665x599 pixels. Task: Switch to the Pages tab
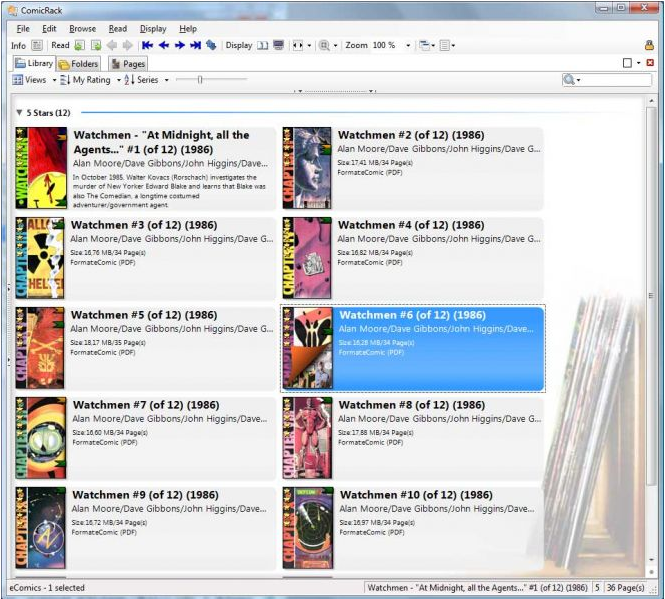click(x=128, y=64)
